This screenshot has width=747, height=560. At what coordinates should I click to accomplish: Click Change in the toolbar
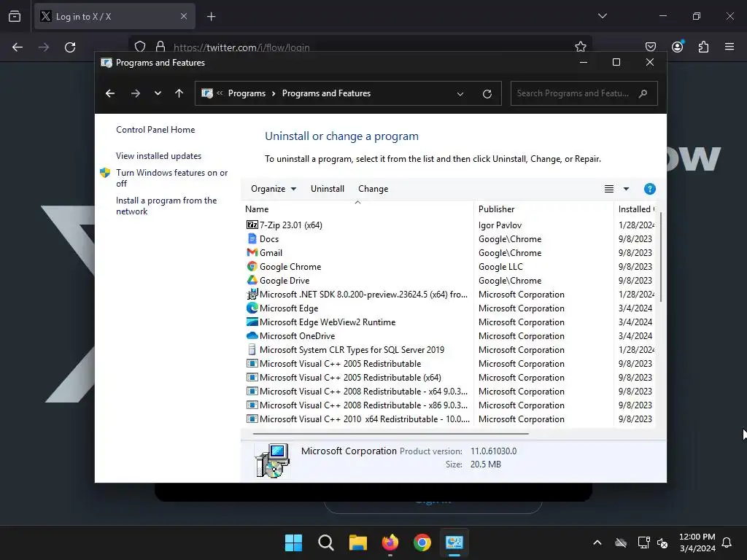373,189
